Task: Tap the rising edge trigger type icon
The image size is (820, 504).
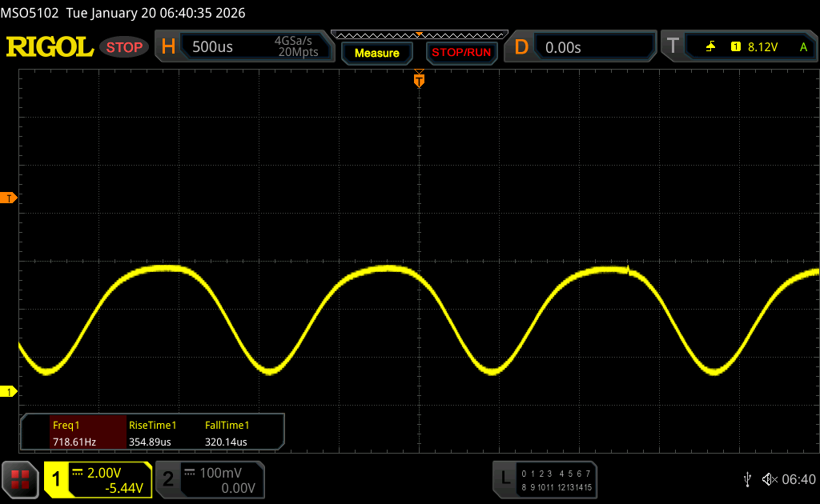Action: (710, 47)
